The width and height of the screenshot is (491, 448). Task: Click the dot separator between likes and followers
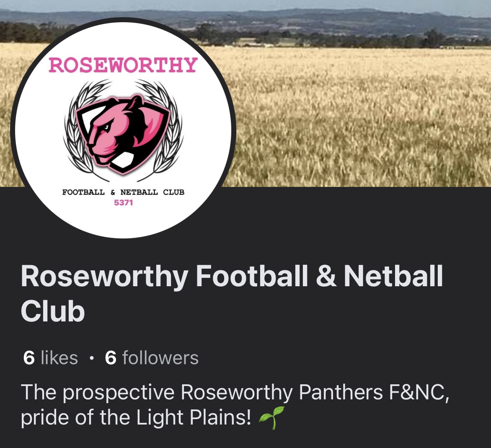[91, 358]
